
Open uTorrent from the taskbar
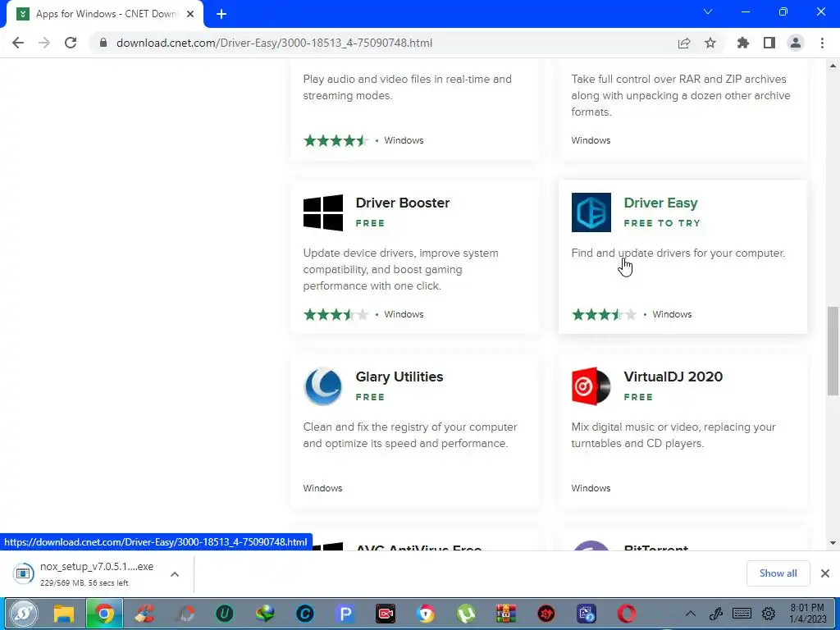(466, 614)
